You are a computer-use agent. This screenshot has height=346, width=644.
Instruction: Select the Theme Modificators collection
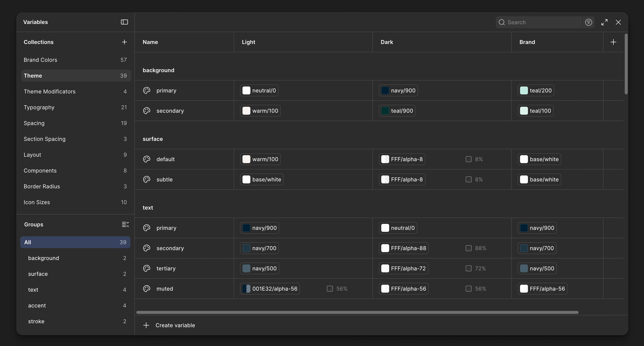(76, 91)
